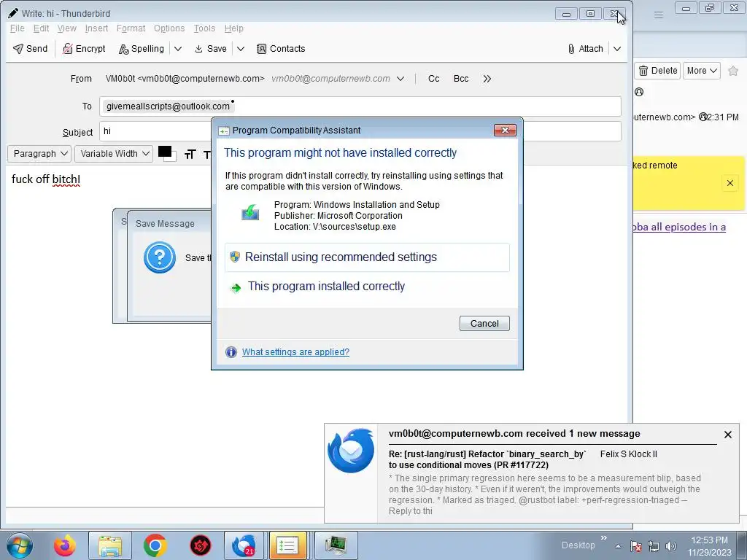Open the Insert menu
747x560 pixels.
click(96, 28)
